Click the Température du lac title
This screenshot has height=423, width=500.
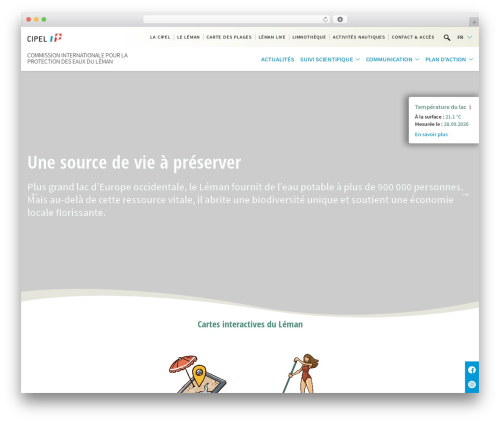440,107
